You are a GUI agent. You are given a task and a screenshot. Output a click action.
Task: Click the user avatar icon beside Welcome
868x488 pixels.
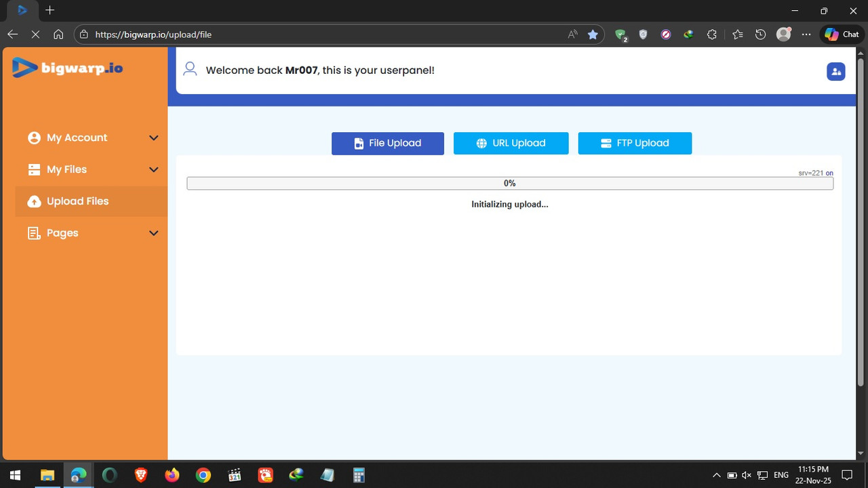pyautogui.click(x=190, y=69)
